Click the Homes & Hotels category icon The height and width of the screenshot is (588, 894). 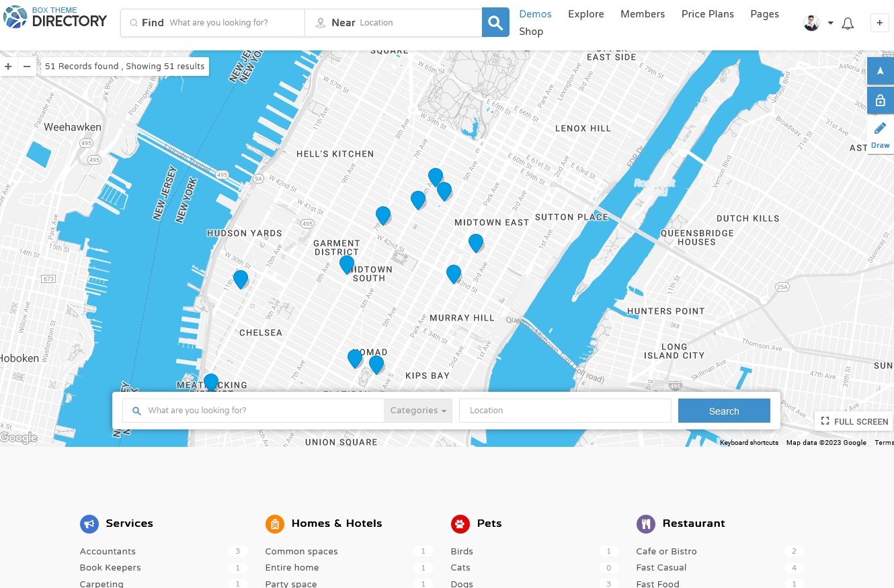point(275,524)
